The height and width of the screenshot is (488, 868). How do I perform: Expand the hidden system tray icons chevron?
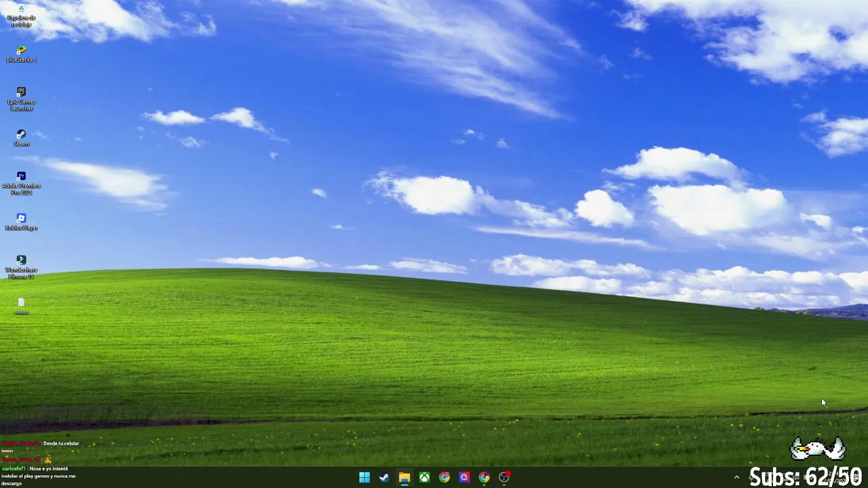[x=736, y=477]
